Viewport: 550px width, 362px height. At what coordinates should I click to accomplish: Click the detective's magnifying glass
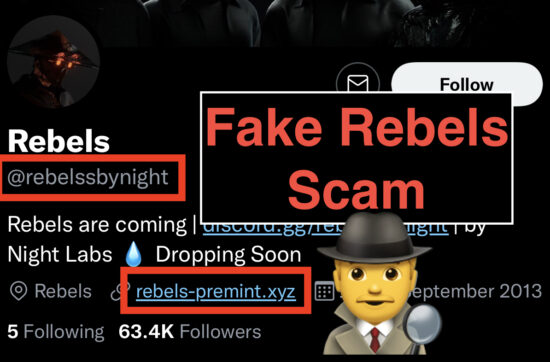(x=421, y=326)
